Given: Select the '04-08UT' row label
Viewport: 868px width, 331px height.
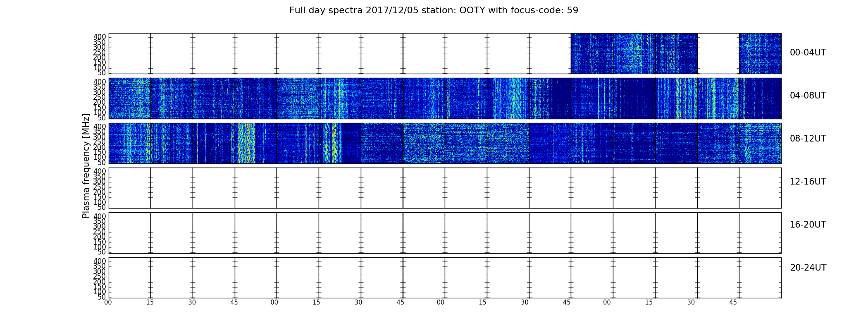Looking at the screenshot, I should [x=808, y=96].
